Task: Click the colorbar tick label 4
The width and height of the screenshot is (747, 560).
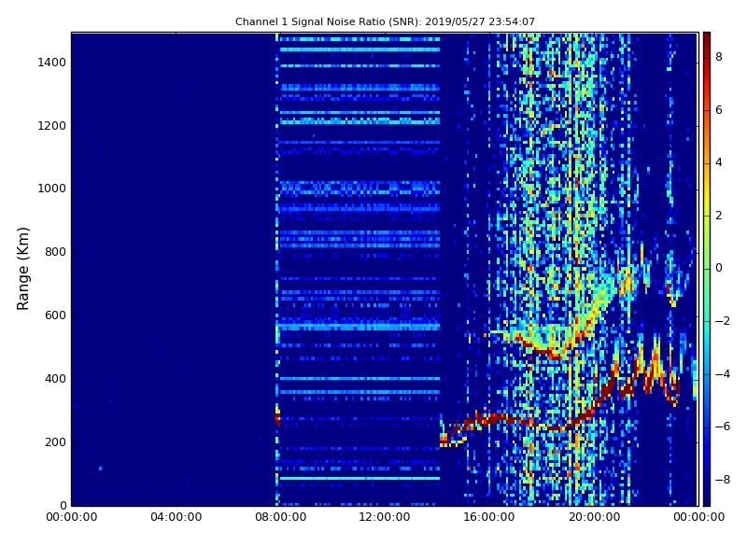Action: [x=719, y=162]
